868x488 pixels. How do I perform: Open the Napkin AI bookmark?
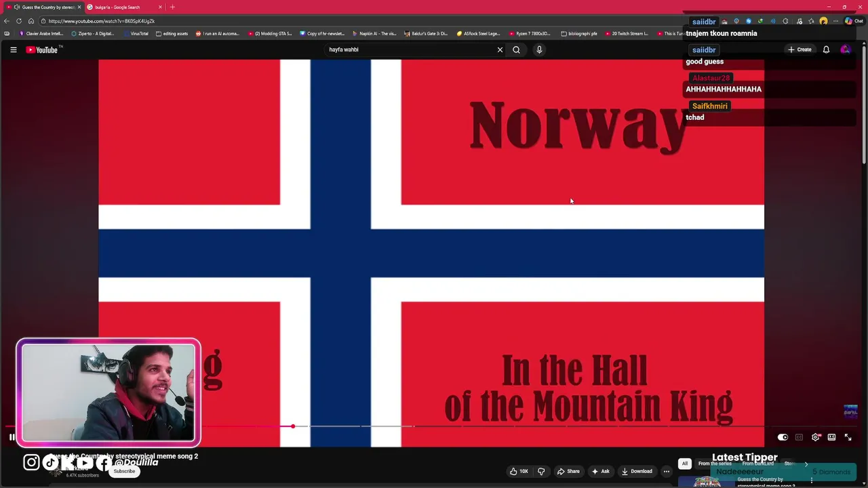(374, 33)
